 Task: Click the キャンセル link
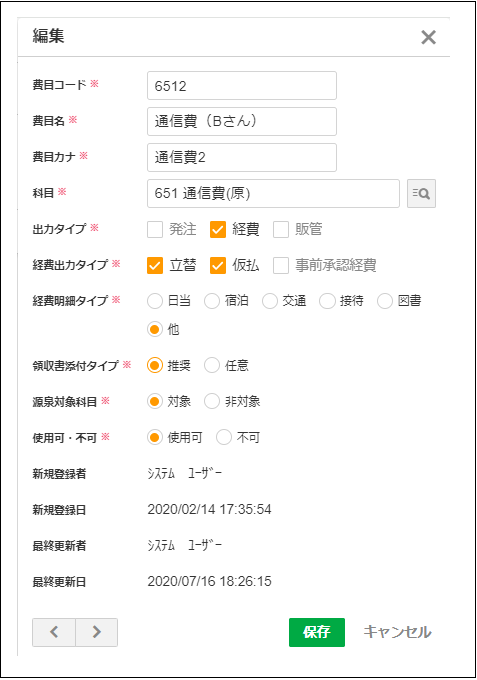(x=397, y=632)
